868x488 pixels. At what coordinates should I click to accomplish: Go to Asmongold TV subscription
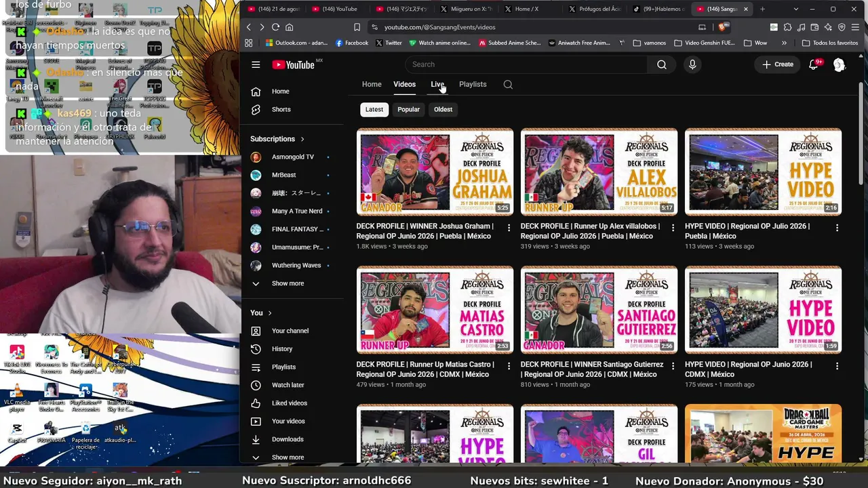click(x=293, y=157)
